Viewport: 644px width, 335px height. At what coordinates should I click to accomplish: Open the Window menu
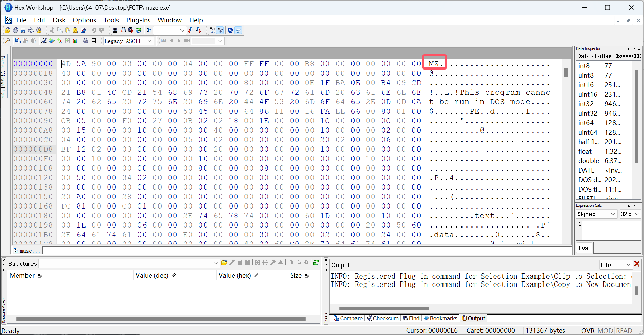point(170,20)
